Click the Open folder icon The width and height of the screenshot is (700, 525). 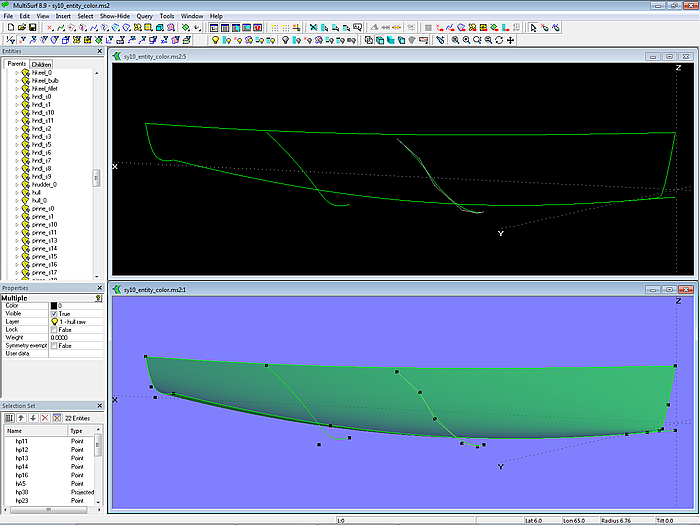click(20, 27)
